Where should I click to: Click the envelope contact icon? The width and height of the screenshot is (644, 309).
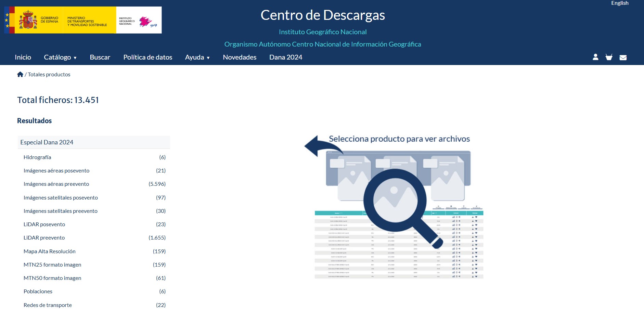(x=623, y=57)
